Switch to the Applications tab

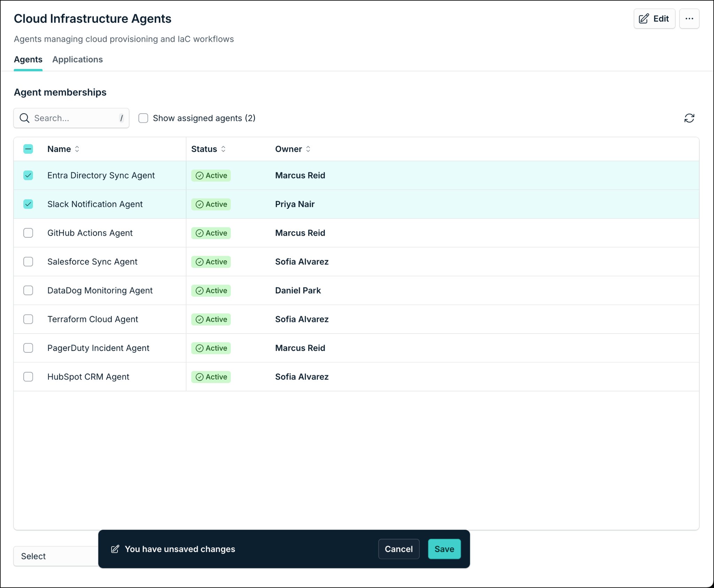77,60
